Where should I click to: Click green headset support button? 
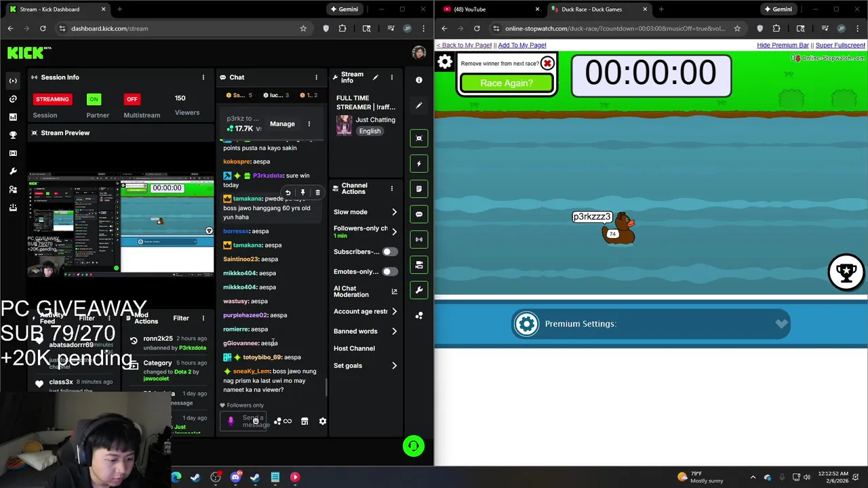[x=414, y=446]
